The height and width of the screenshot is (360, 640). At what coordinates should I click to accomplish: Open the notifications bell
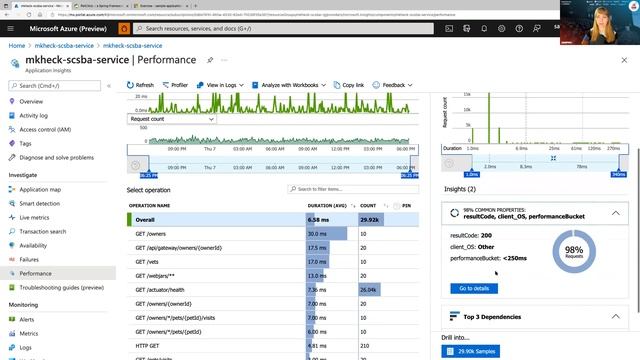(x=484, y=29)
